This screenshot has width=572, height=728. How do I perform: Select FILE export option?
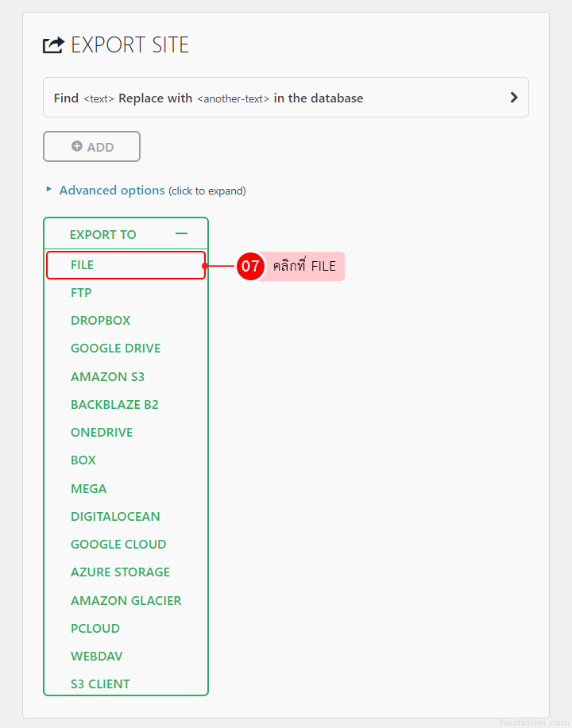tap(83, 265)
